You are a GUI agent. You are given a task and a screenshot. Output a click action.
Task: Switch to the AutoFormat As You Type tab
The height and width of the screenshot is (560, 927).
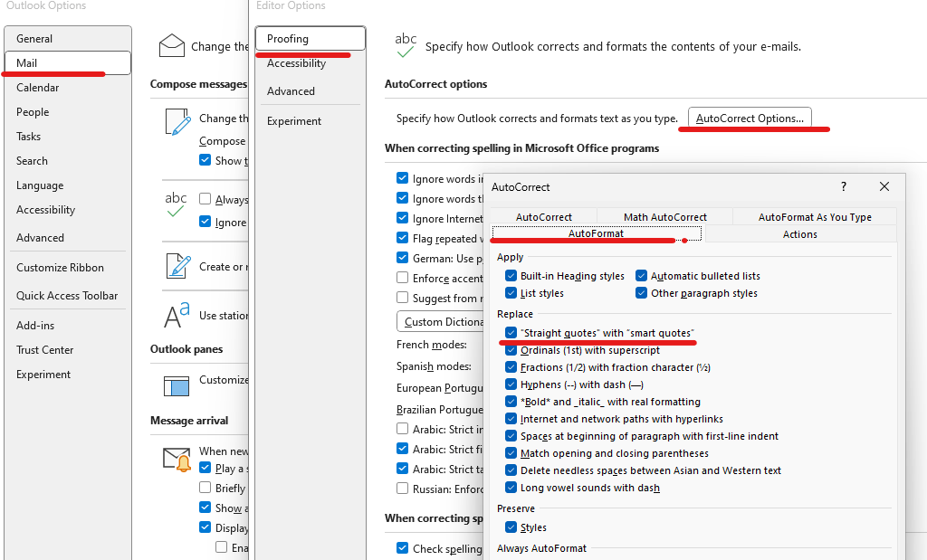point(815,217)
